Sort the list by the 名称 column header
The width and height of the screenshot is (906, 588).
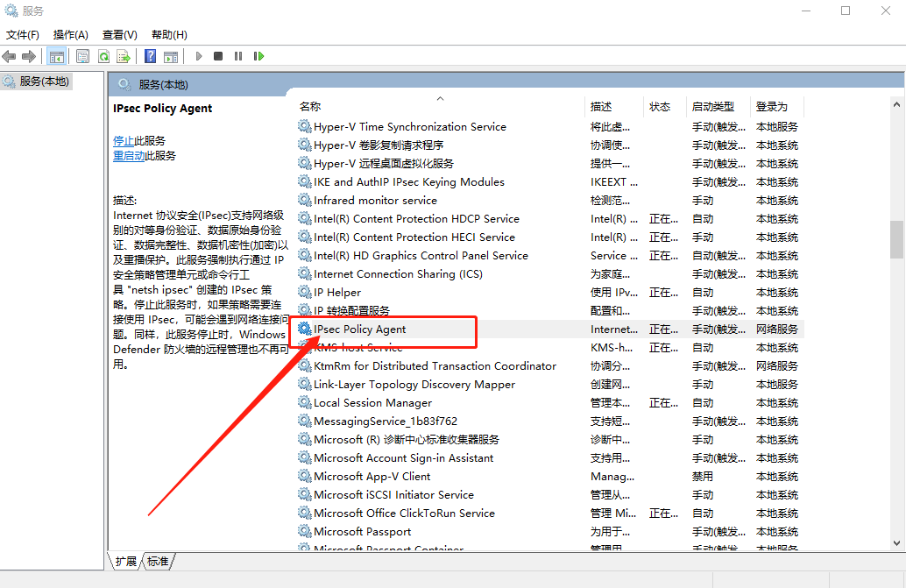pyautogui.click(x=310, y=107)
